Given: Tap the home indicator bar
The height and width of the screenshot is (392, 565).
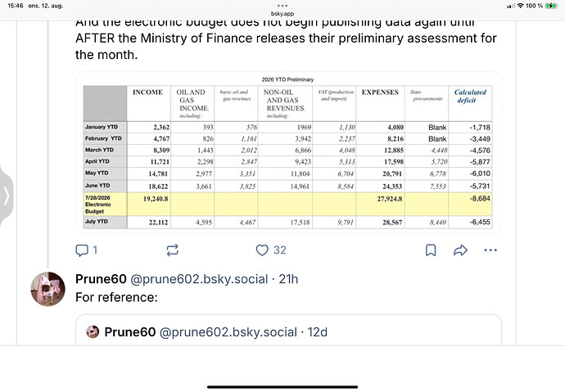Looking at the screenshot, I should (x=282, y=387).
